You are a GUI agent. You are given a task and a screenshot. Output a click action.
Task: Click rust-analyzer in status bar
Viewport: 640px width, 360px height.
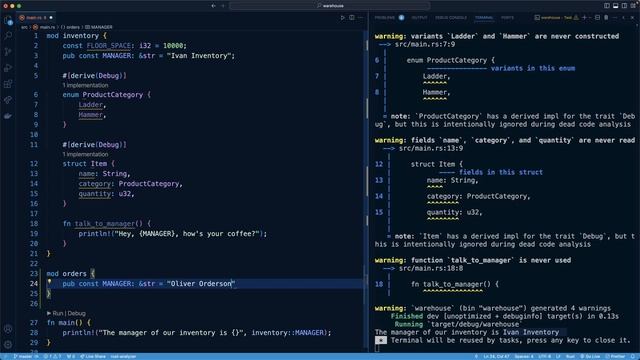point(123,356)
